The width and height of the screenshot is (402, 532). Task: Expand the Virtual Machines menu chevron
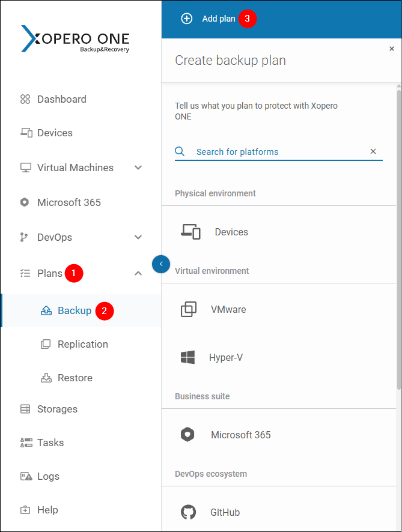click(138, 168)
